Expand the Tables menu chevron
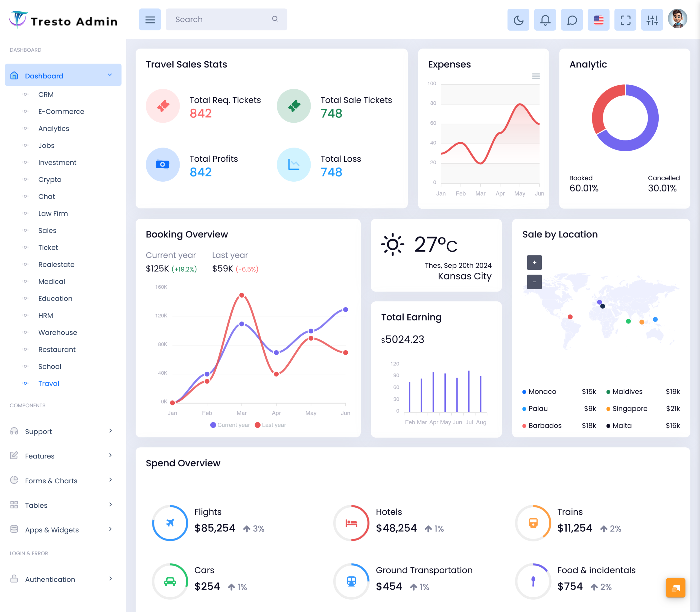This screenshot has width=700, height=612. coord(110,504)
